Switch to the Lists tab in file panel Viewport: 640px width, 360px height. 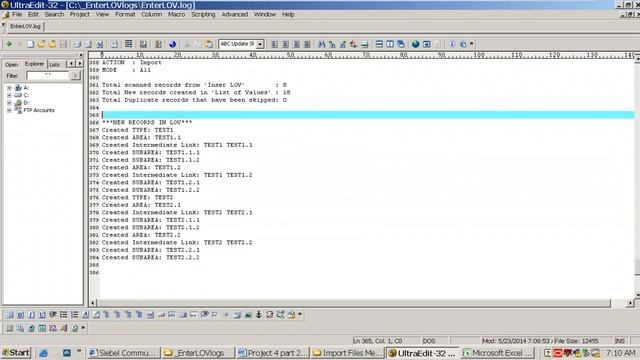[54, 64]
